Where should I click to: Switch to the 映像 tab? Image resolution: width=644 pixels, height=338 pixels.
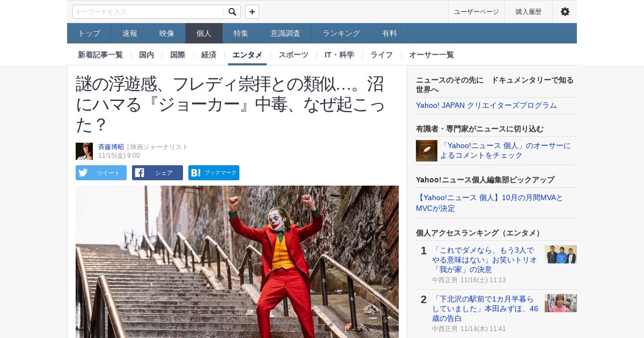[x=167, y=33]
